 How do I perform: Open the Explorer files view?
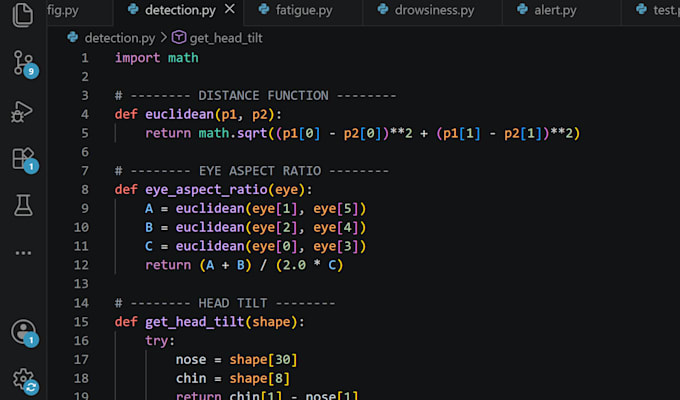(23, 14)
